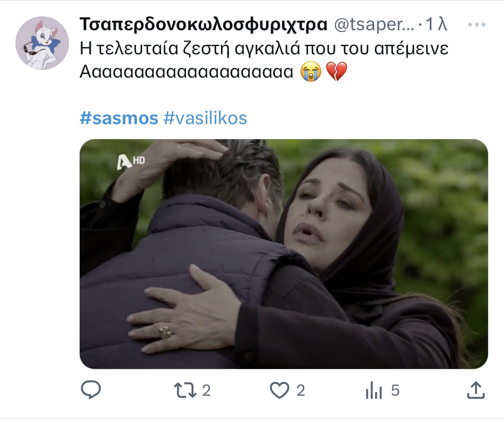This screenshot has width=504, height=422.
Task: View analytics via the bar chart icon
Action: [x=374, y=390]
